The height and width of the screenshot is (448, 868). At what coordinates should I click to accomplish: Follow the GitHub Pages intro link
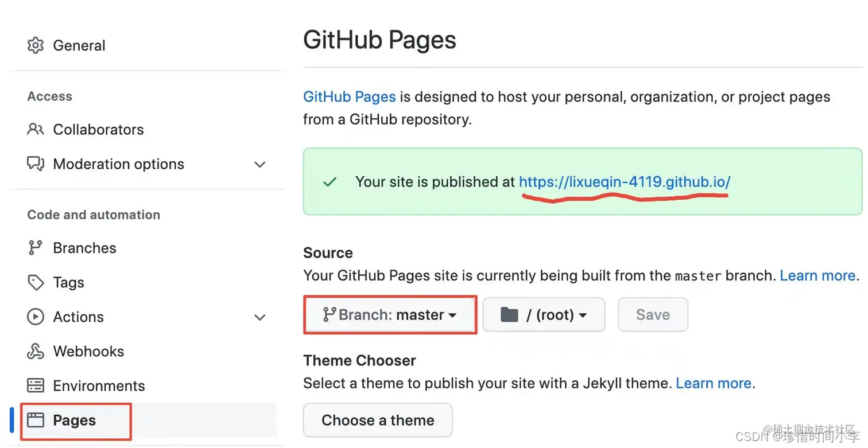349,96
